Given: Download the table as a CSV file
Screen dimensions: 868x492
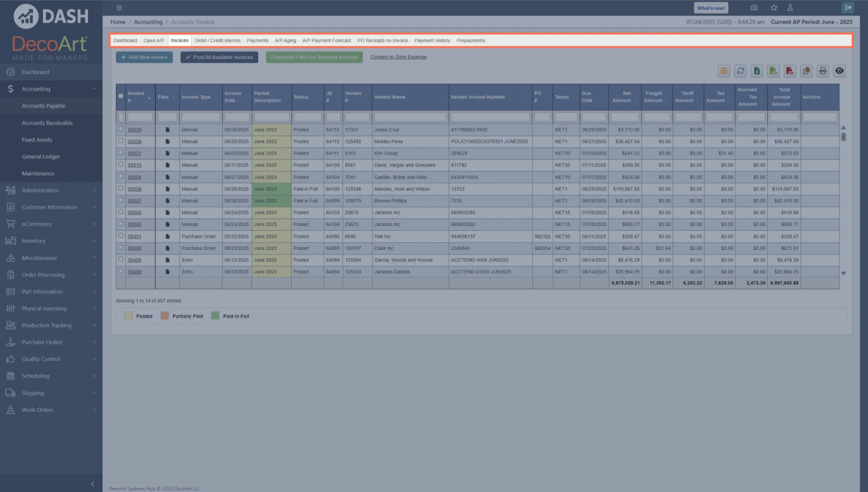Looking at the screenshot, I should (x=773, y=71).
